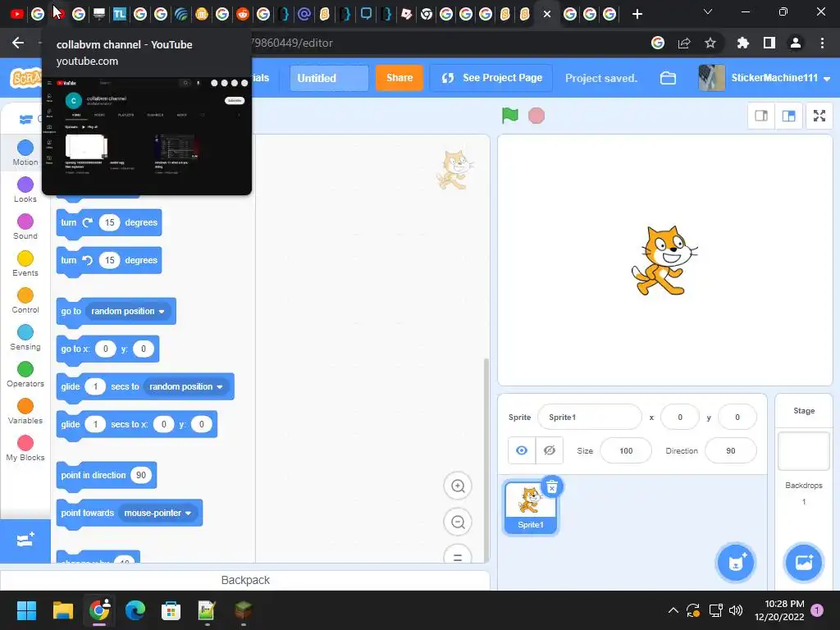Image resolution: width=840 pixels, height=630 pixels.
Task: Click the sprite Size field
Action: pos(626,451)
